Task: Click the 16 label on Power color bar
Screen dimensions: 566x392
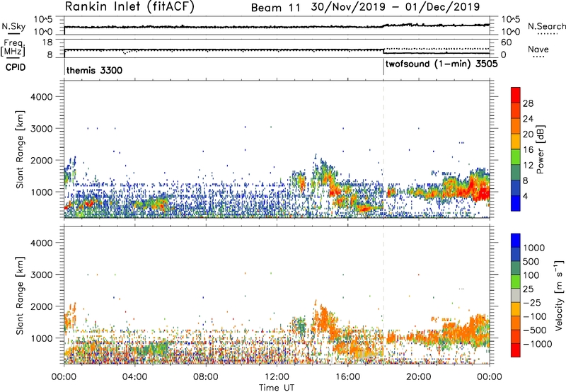Action: pos(528,150)
